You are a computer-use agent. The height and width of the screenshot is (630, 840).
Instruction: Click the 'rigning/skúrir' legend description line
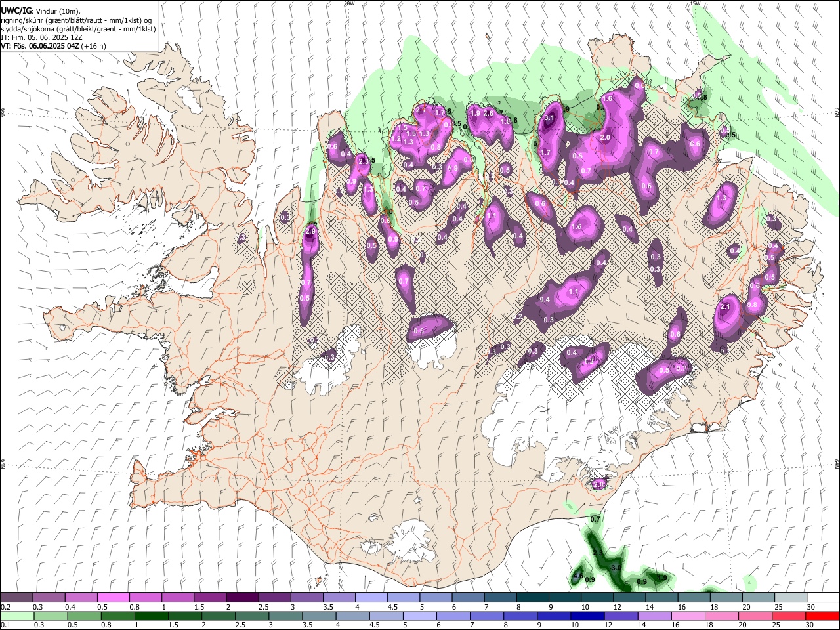(76, 20)
